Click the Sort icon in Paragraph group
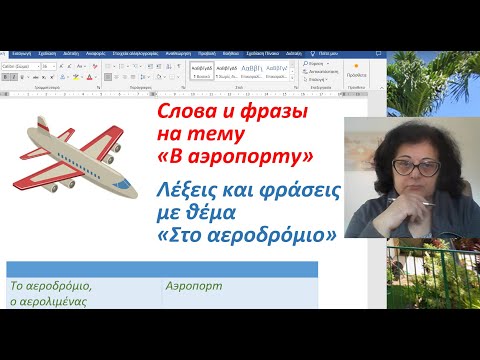Image resolution: width=480 pixels, height=360 pixels. (x=169, y=66)
